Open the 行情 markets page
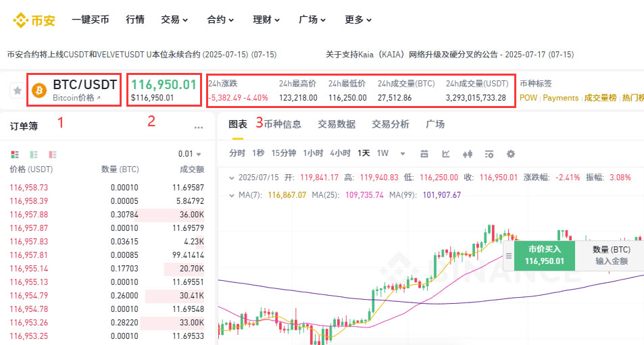The width and height of the screenshot is (644, 345). (x=135, y=20)
